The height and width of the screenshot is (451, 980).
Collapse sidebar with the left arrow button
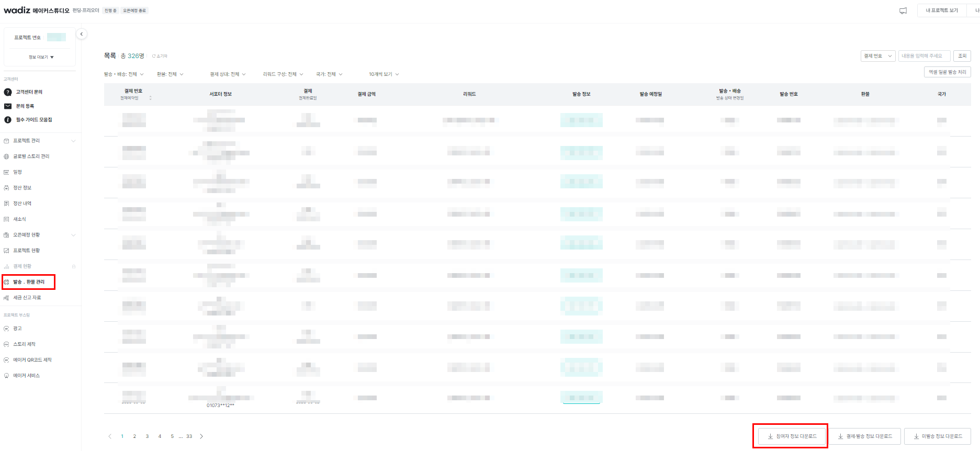[x=82, y=34]
